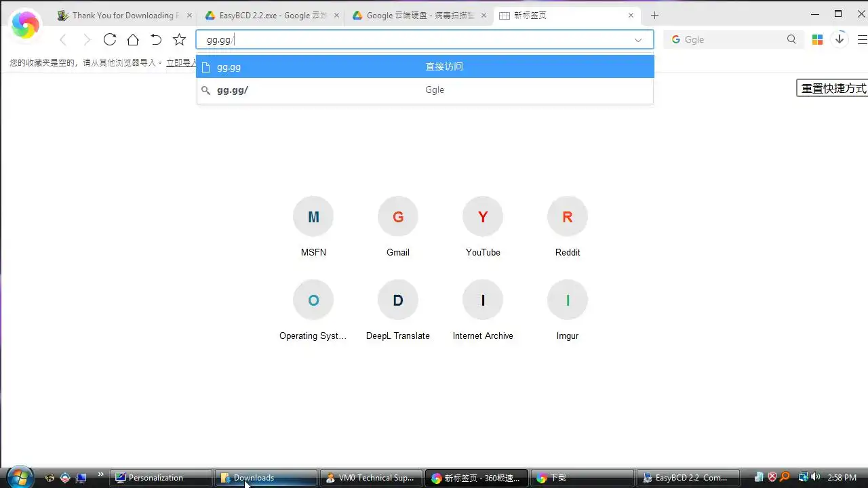868x488 pixels.
Task: Open Downloads taskbar window
Action: click(267, 478)
